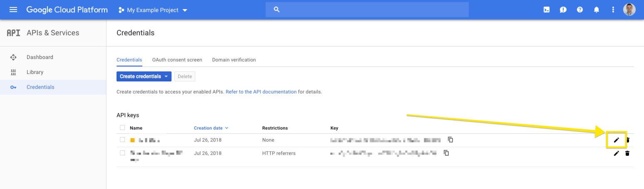The width and height of the screenshot is (644, 189).
Task: Click the search bar field
Action: click(367, 10)
